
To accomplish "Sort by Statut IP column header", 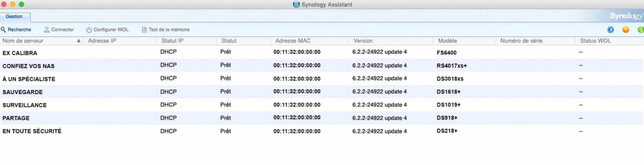I will point(172,41).
